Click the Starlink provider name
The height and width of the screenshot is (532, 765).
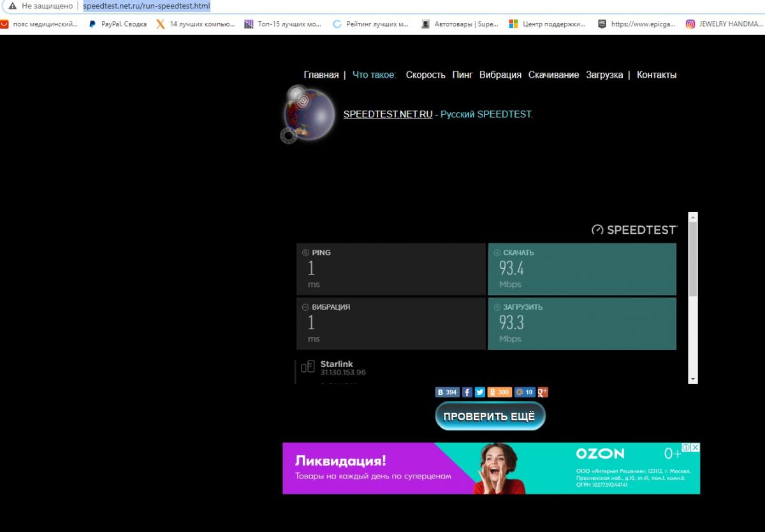tap(337, 364)
